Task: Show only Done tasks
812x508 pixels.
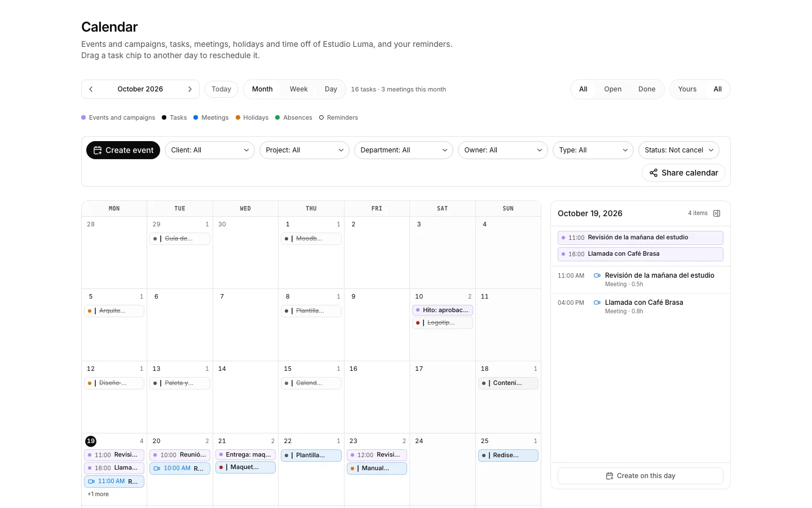Action: tap(647, 89)
